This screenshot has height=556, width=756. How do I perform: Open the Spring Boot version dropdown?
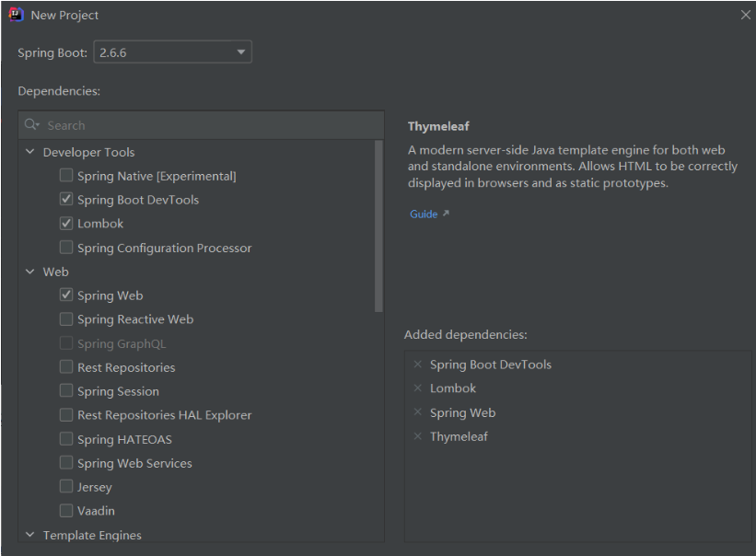coord(242,52)
